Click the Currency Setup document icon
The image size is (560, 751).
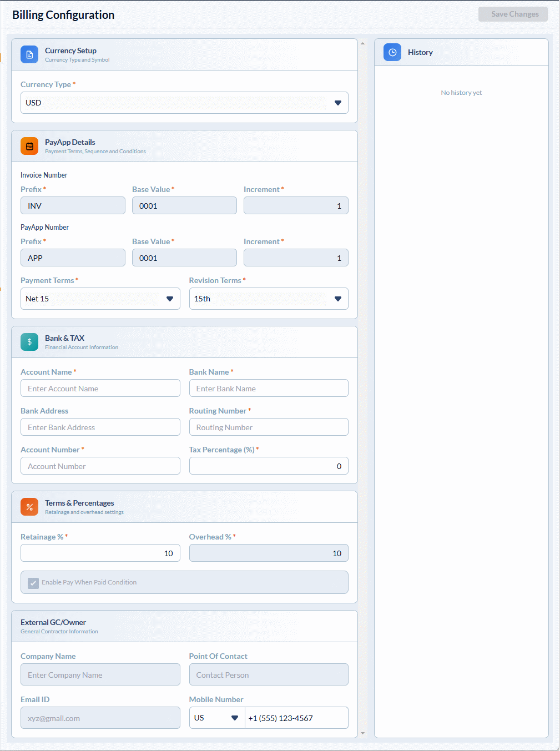pos(29,54)
